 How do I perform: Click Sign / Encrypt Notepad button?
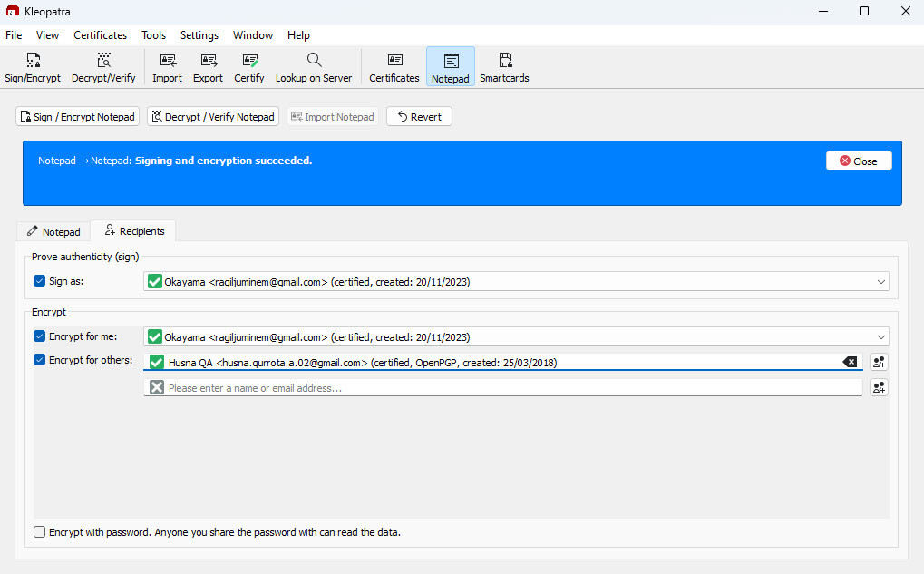click(77, 117)
